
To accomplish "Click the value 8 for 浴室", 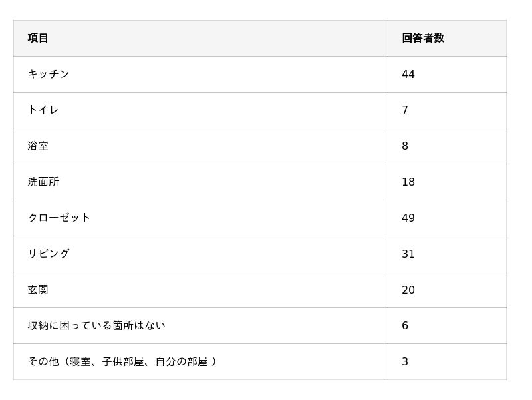I will point(405,146).
